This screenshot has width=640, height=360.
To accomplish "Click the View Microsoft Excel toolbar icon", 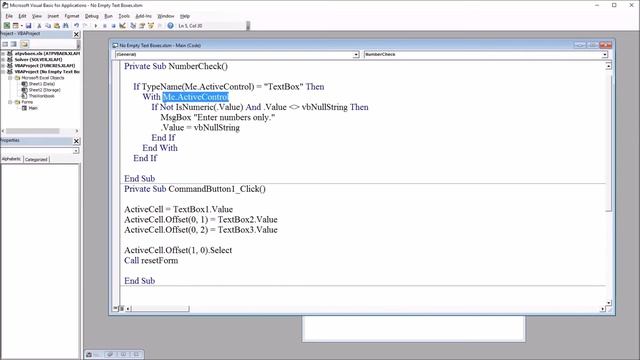I will tap(7, 26).
